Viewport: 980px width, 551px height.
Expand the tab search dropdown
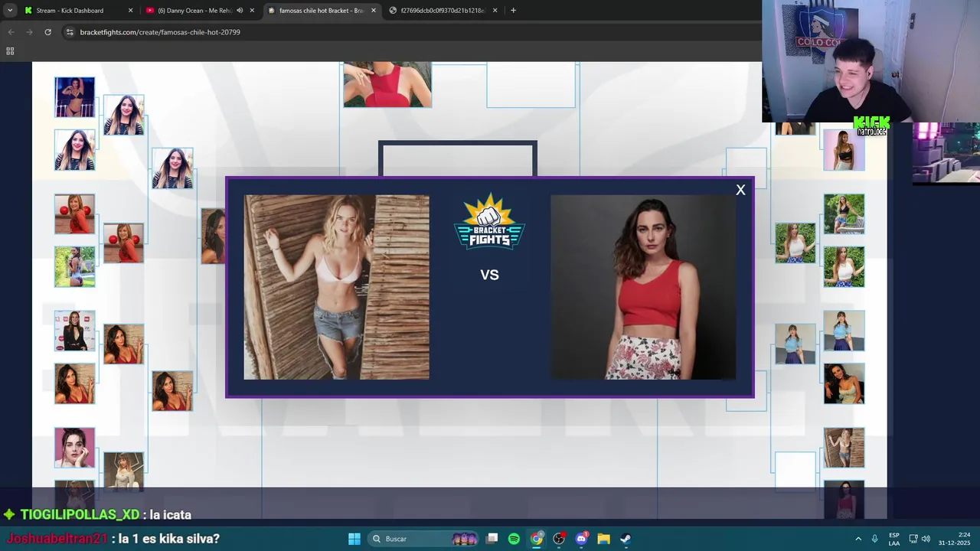(x=10, y=11)
